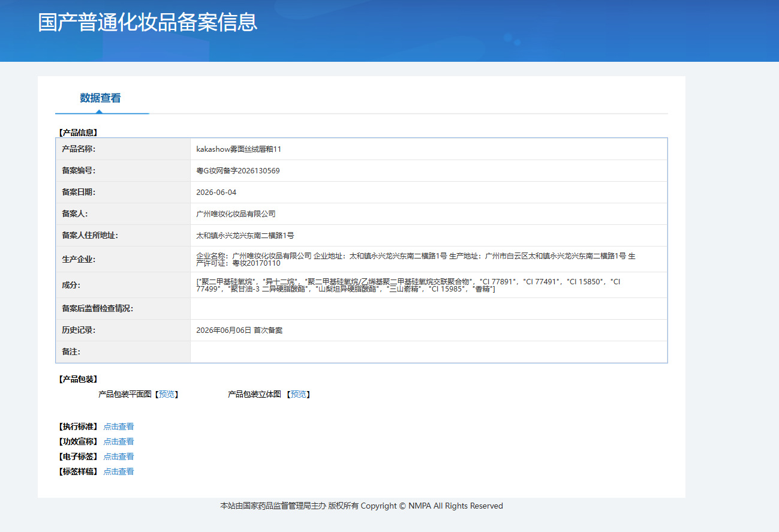Image resolution: width=779 pixels, height=532 pixels.
Task: Click the NMPA copyright footer text
Action: click(362, 506)
